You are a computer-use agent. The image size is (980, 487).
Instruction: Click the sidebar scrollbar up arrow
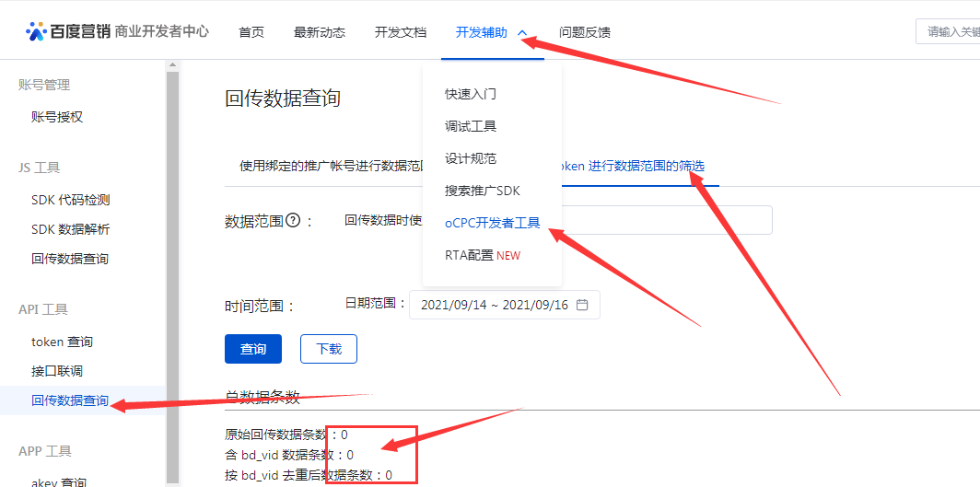click(x=172, y=65)
